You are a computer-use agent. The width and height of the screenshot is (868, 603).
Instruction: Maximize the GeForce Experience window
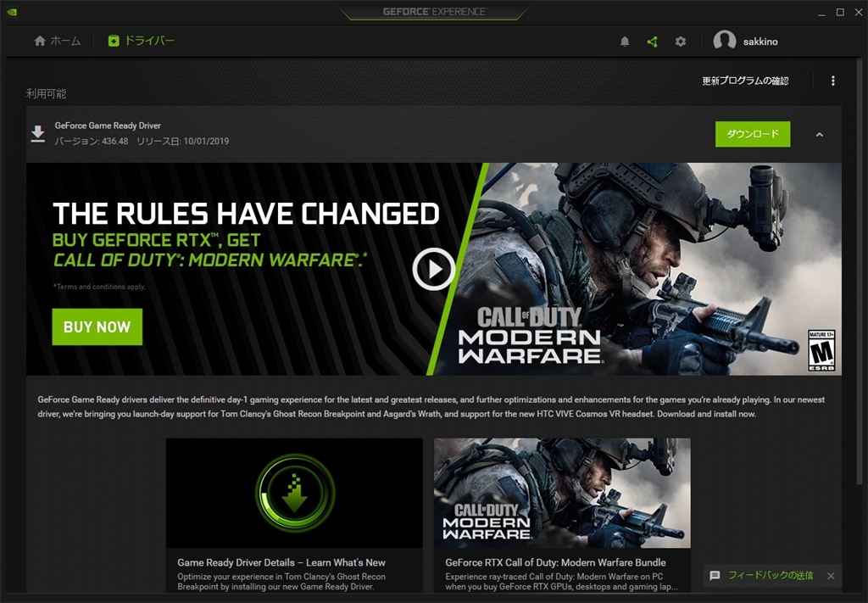pyautogui.click(x=840, y=12)
